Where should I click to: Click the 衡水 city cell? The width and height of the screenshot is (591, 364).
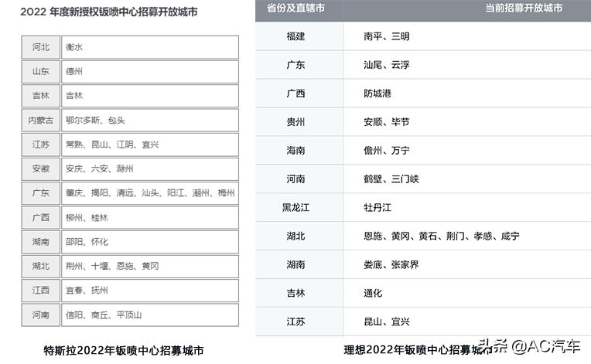[150, 47]
